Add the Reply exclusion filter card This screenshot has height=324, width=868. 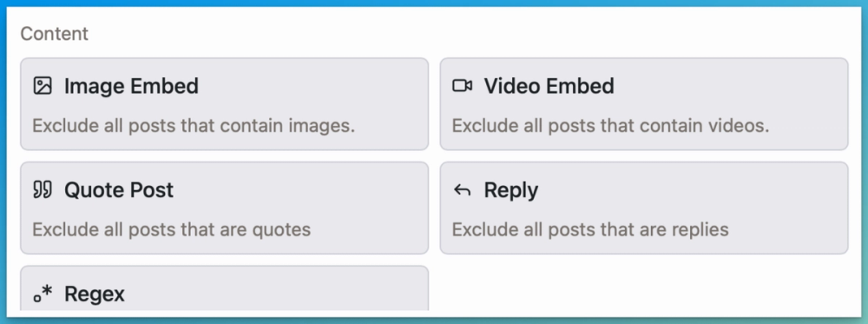point(644,208)
